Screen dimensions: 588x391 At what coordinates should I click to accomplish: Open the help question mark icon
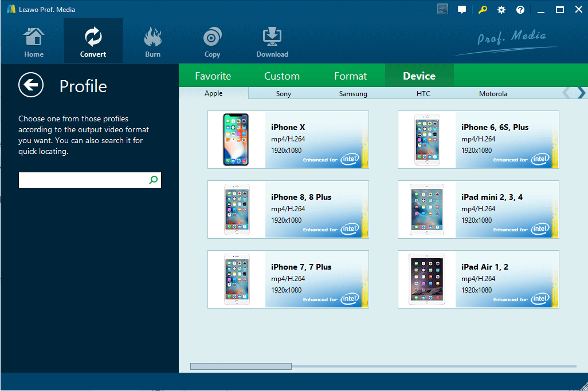520,10
